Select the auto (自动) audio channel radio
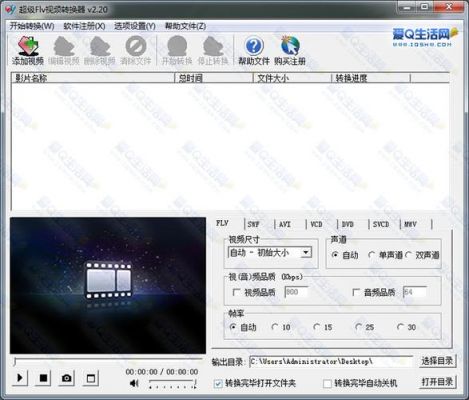469x400 pixels. tap(335, 255)
